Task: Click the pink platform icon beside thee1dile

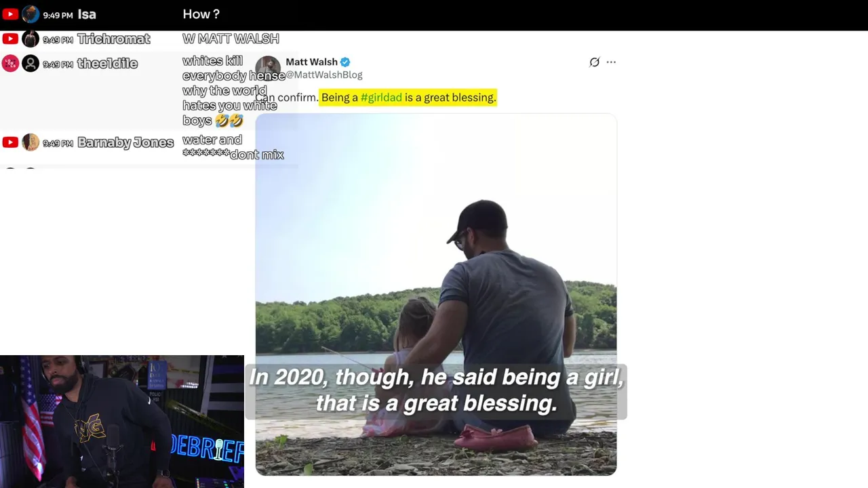Action: (x=10, y=64)
